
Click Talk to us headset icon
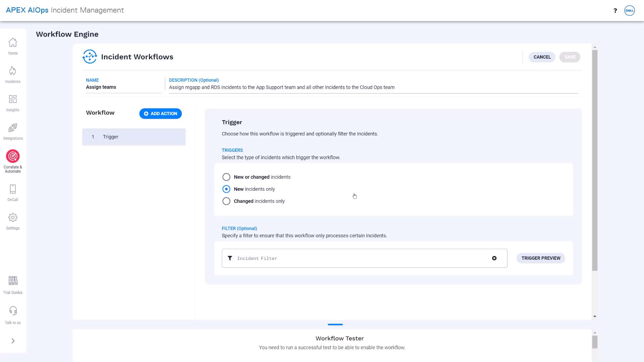click(13, 311)
